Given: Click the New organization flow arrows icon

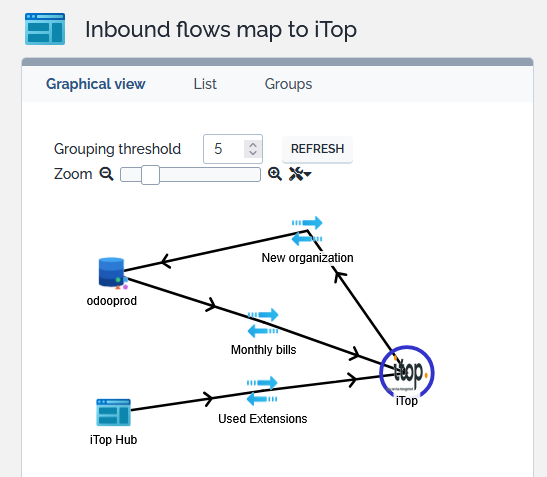Looking at the screenshot, I should click(307, 231).
